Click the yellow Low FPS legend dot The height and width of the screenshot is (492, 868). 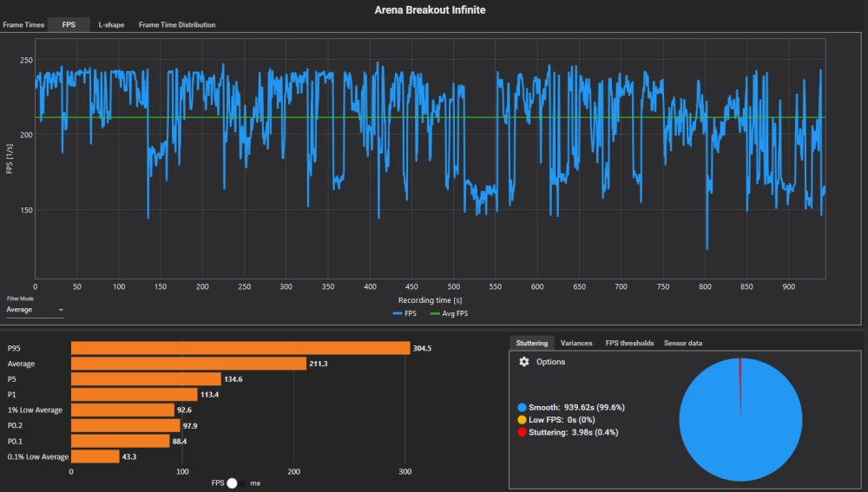click(x=521, y=419)
